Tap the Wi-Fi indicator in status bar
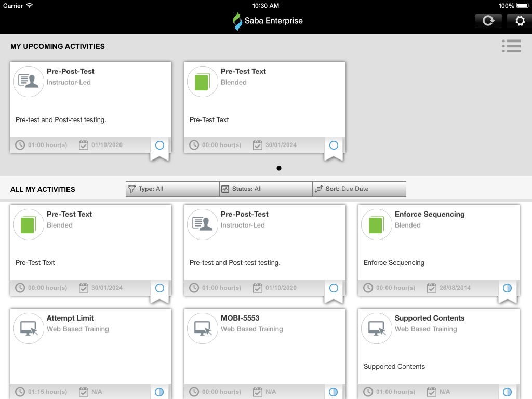 [30, 5]
